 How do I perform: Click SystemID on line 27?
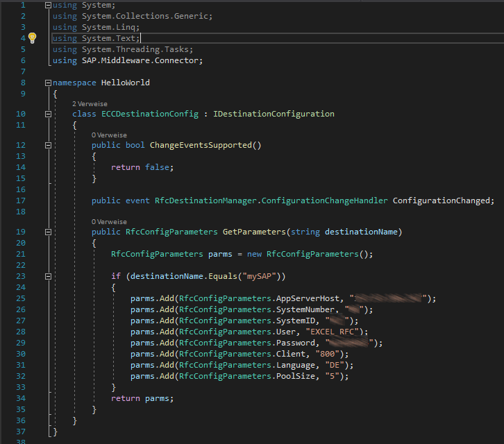(x=296, y=321)
